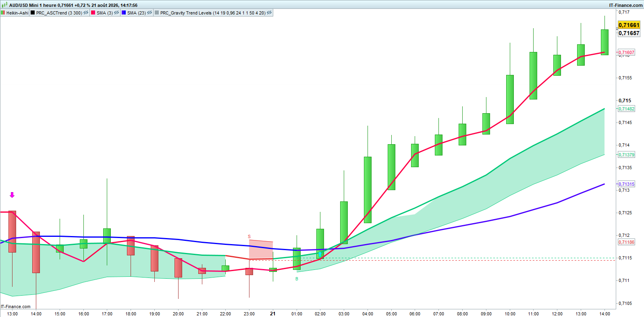Click the Heikin-Ashi red-green color swatch

pos(3,13)
